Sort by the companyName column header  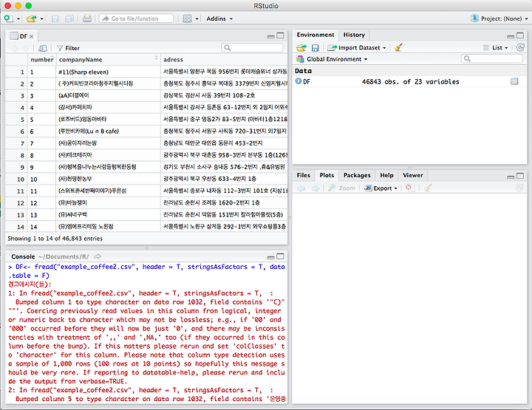108,59
